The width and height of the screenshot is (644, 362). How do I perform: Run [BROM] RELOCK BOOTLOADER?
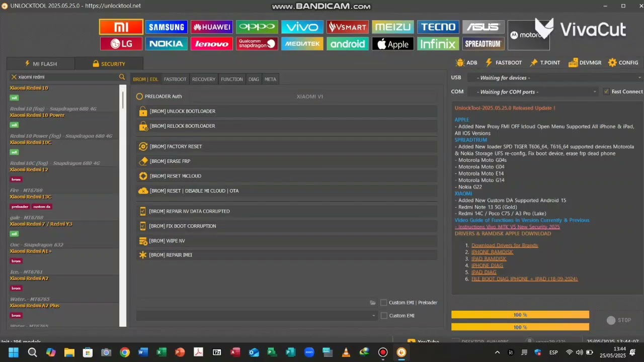(x=287, y=126)
